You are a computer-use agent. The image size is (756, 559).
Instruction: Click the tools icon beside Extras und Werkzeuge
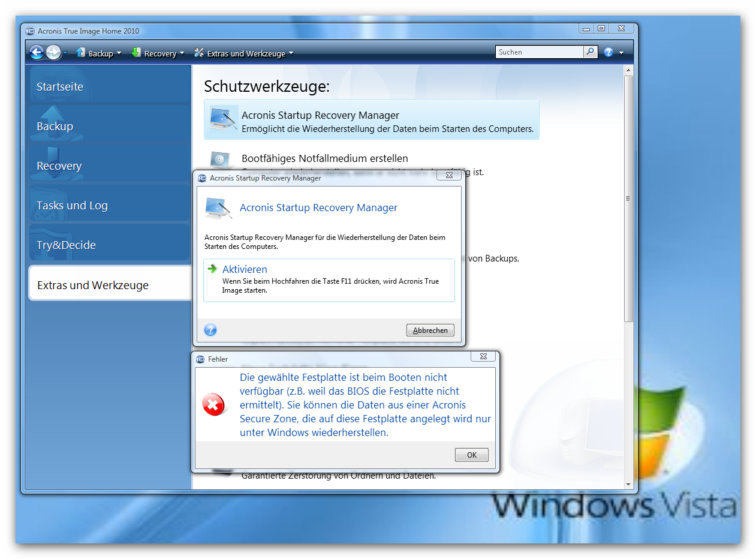[199, 53]
